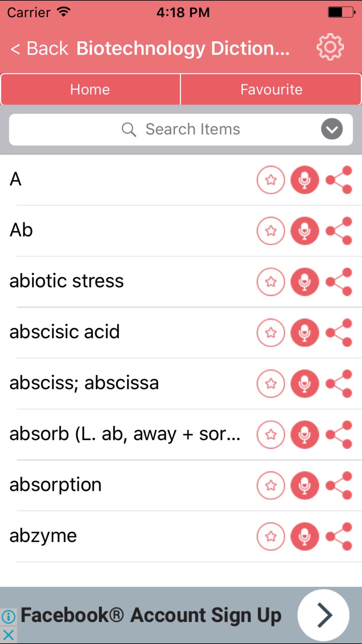Screen dimensions: 362x644
Task: Go back using the Back button
Action: coord(39,48)
